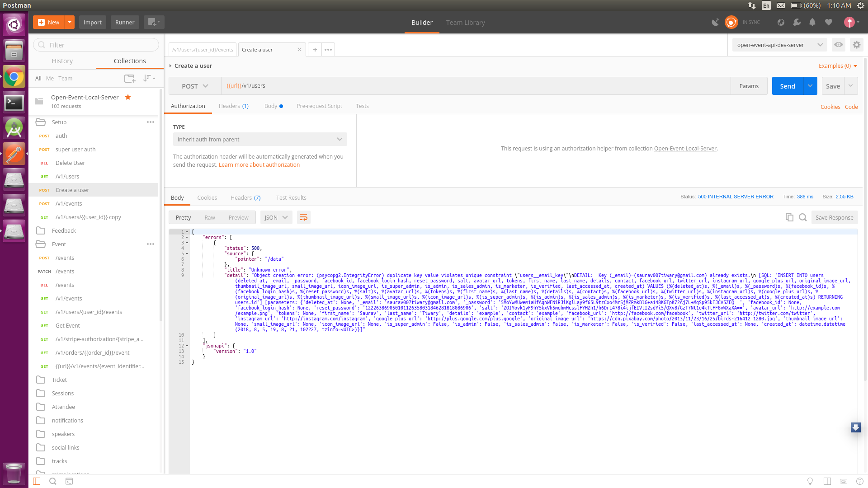Open Learn more about authorization link
Screen dimensions: 868x488
[x=259, y=165]
